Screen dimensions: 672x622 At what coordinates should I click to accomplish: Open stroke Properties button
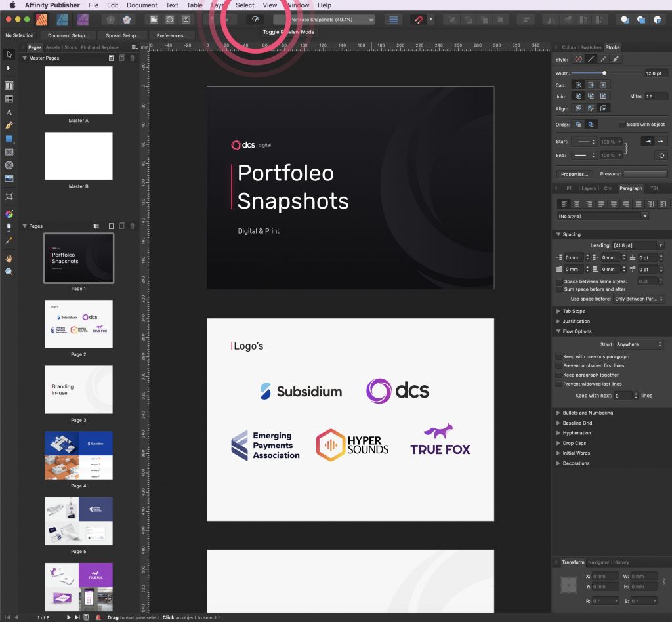coord(574,174)
